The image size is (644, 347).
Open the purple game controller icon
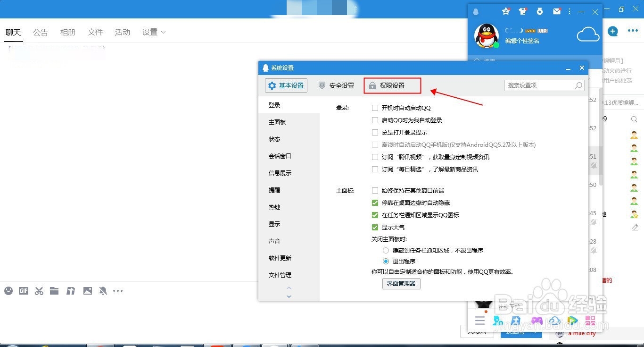tap(537, 321)
